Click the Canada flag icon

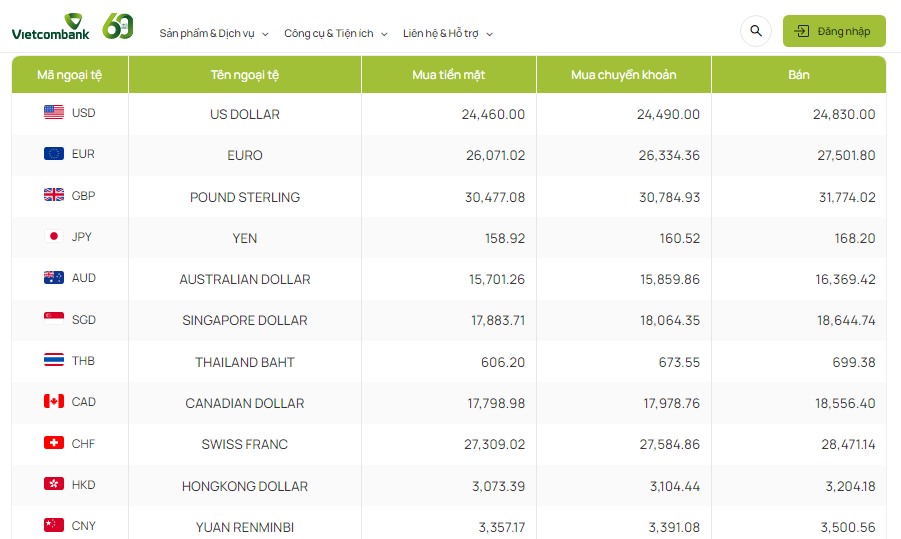[x=54, y=402]
